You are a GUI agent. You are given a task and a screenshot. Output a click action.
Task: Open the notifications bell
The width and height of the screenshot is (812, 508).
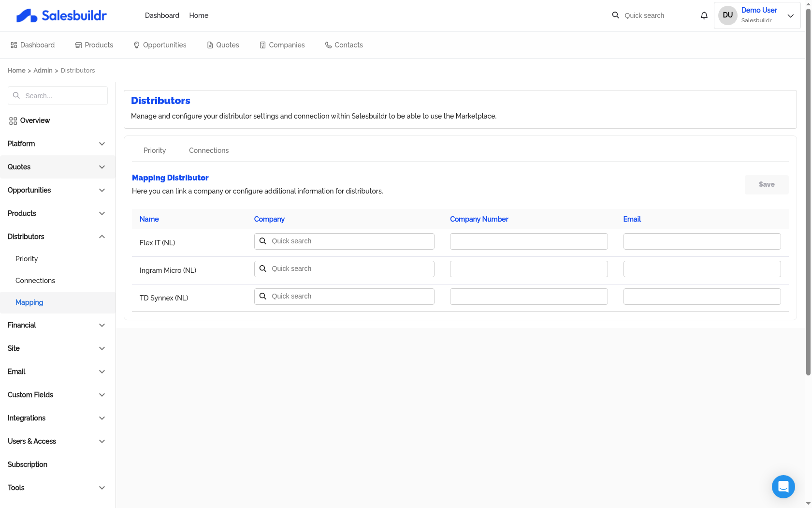pos(704,15)
